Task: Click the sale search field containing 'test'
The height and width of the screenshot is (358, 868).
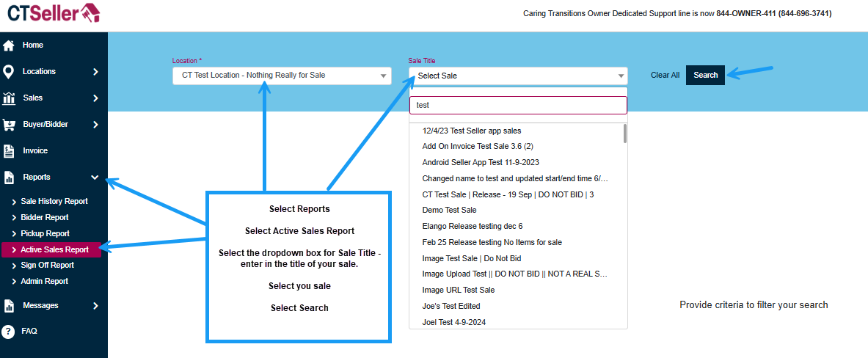Action: 518,105
